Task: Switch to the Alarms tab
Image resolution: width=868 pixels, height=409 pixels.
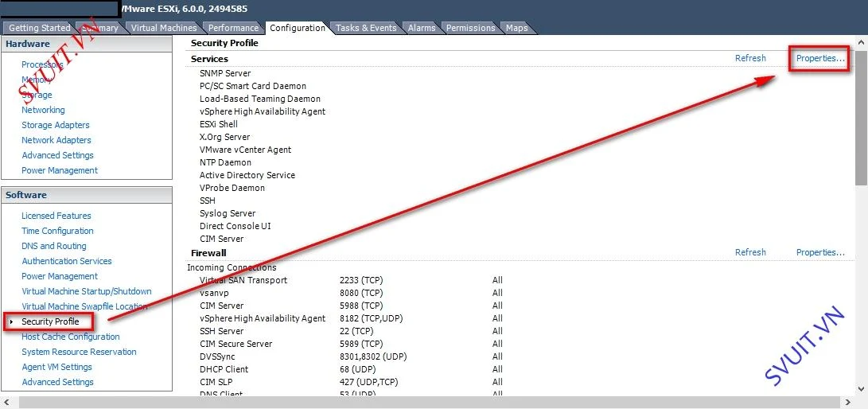Action: (x=421, y=28)
